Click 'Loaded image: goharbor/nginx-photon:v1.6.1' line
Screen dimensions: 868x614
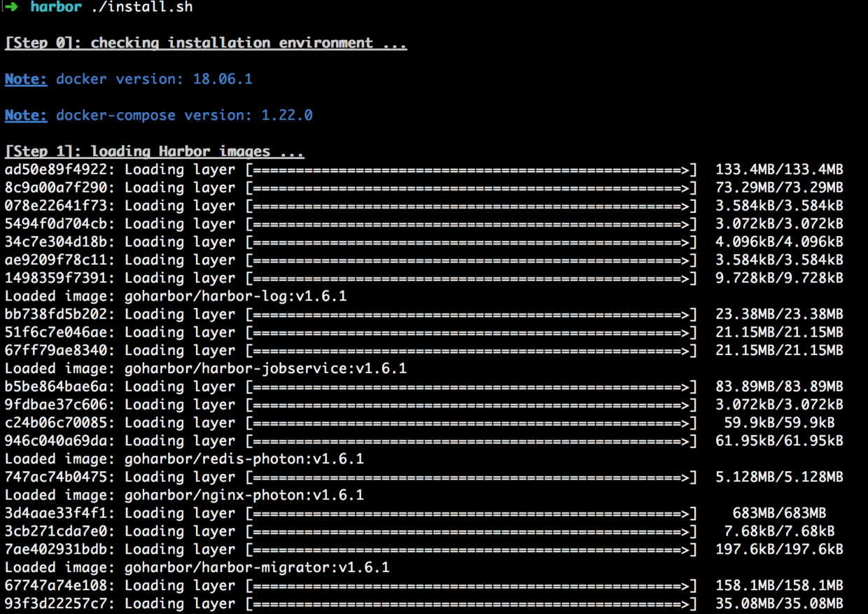pos(184,495)
